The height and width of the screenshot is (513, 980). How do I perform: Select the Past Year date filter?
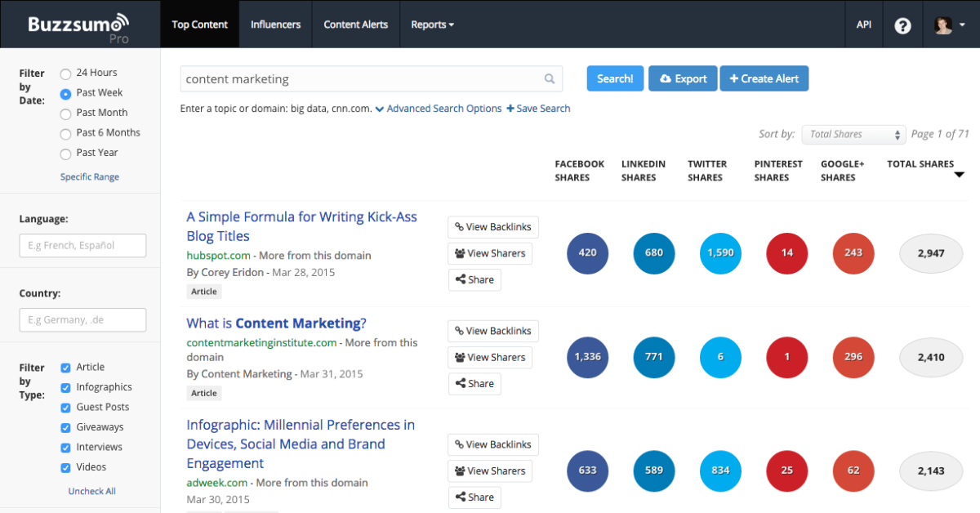(65, 154)
